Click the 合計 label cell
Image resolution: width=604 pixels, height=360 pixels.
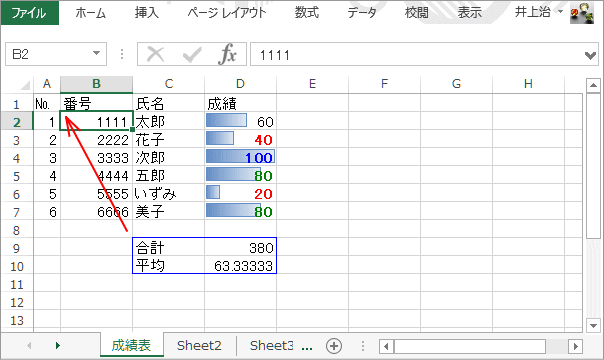[x=169, y=248]
